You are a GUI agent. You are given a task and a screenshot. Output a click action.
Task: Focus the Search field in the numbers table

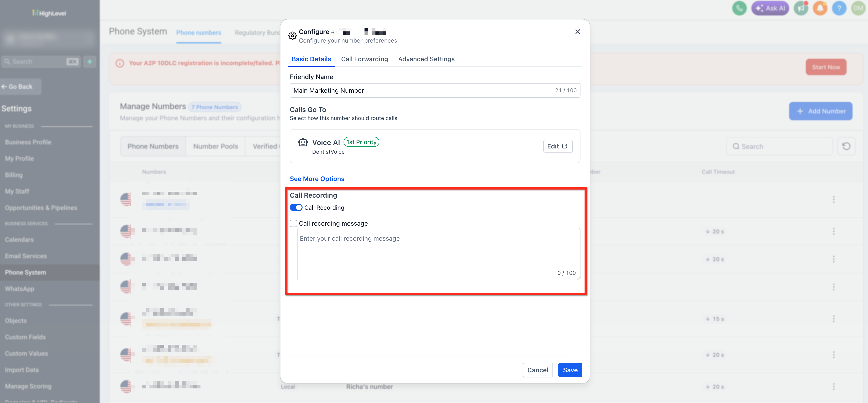779,146
